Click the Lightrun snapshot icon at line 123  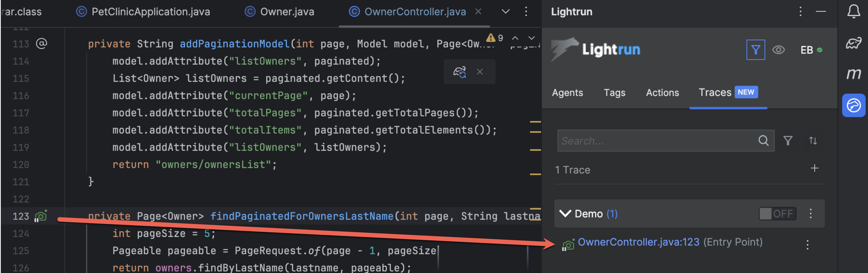click(x=41, y=216)
